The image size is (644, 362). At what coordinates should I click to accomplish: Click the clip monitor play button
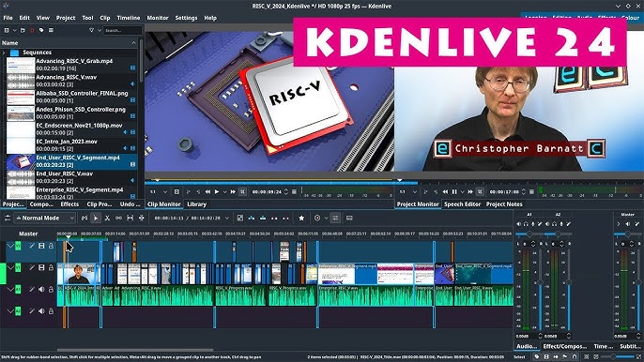217,191
